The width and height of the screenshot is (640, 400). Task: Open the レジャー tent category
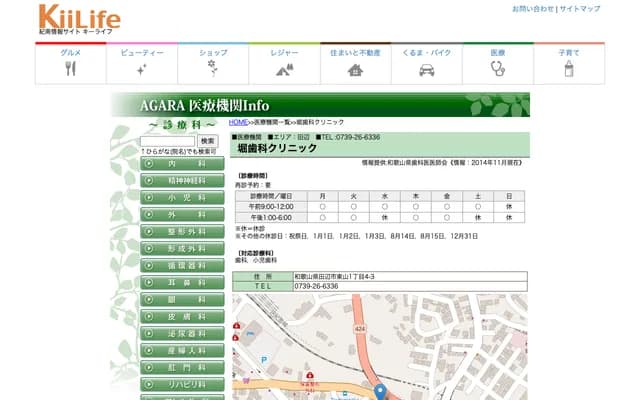[x=284, y=63]
